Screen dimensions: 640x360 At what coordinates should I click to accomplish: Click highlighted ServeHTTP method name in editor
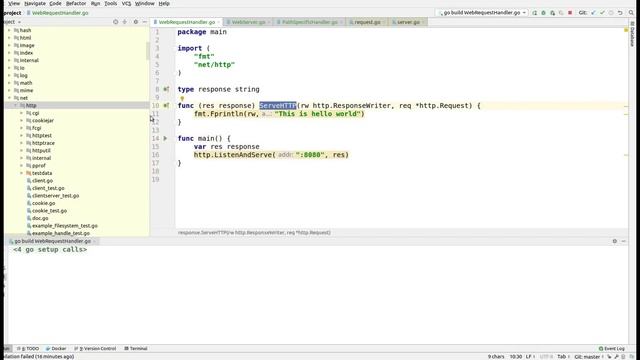(x=278, y=105)
